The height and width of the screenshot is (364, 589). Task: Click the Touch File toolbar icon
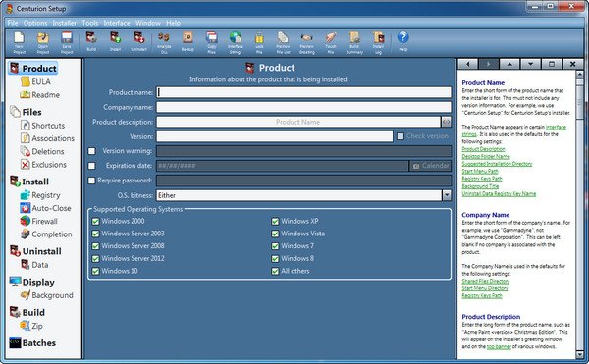point(331,42)
